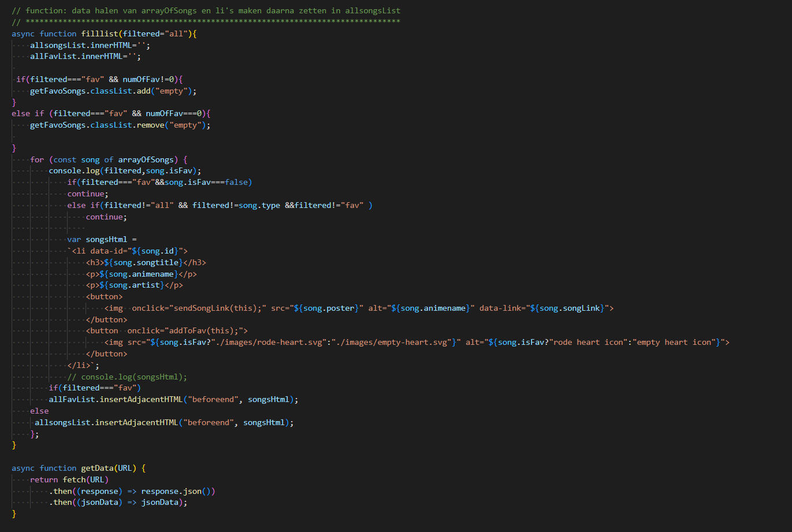Click response.json() in first then
Screen dimensions: 792x532
pos(176,491)
